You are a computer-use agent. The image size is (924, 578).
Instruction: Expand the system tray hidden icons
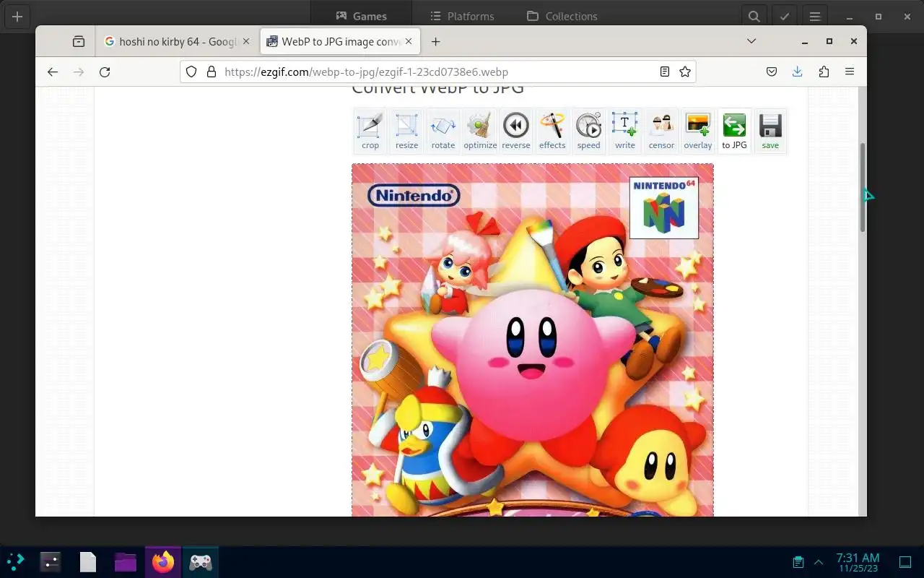coord(819,561)
